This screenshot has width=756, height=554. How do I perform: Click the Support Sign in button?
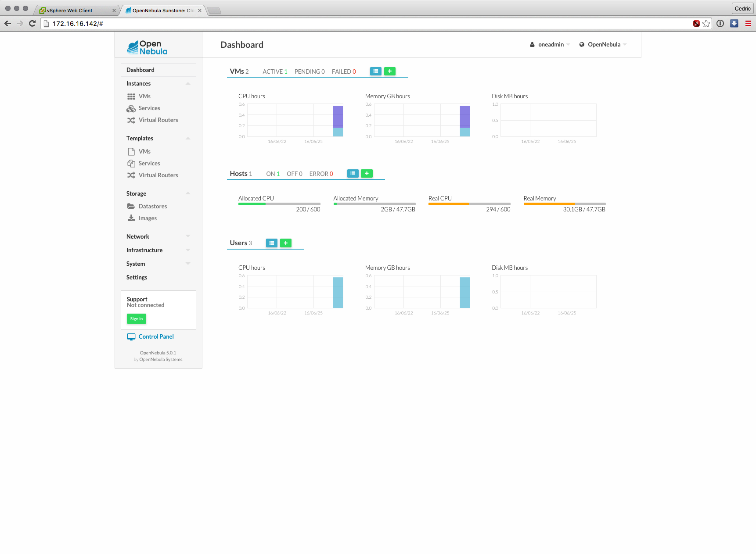point(136,319)
